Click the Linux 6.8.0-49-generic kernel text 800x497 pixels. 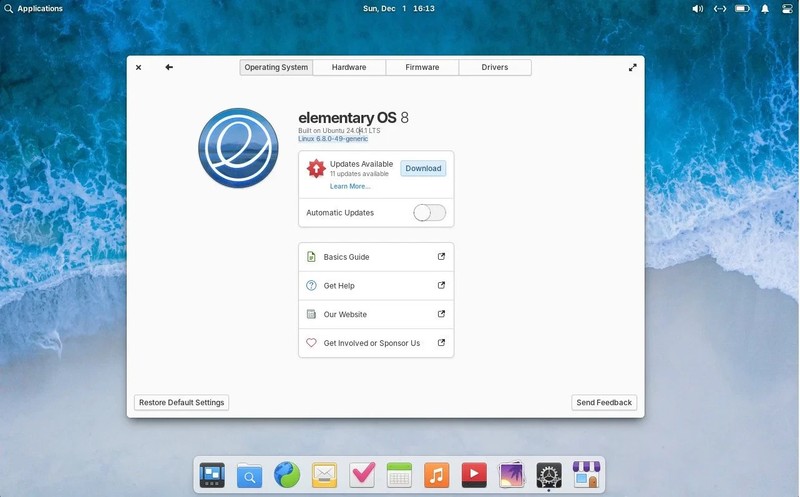(x=333, y=139)
